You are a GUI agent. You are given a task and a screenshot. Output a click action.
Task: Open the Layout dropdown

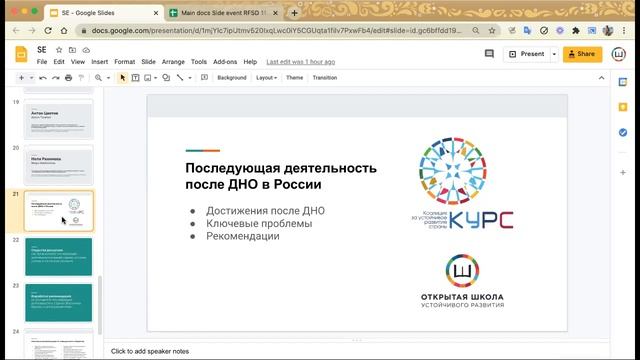point(267,78)
